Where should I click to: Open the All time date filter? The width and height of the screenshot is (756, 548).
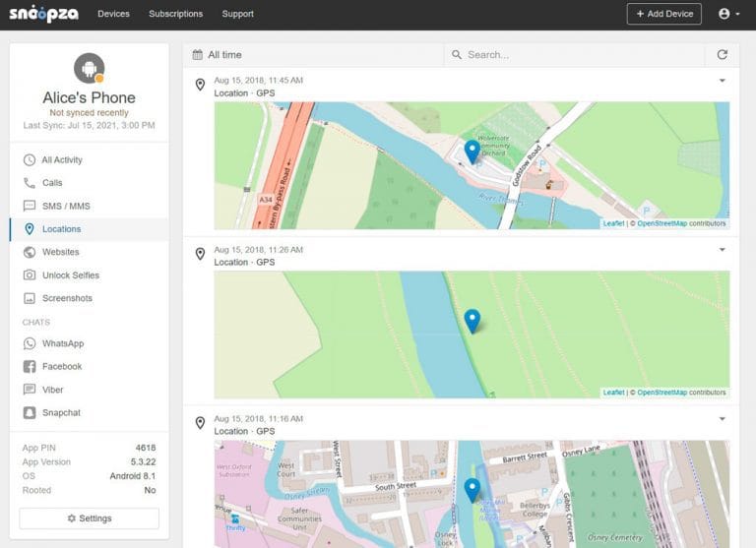tap(313, 55)
